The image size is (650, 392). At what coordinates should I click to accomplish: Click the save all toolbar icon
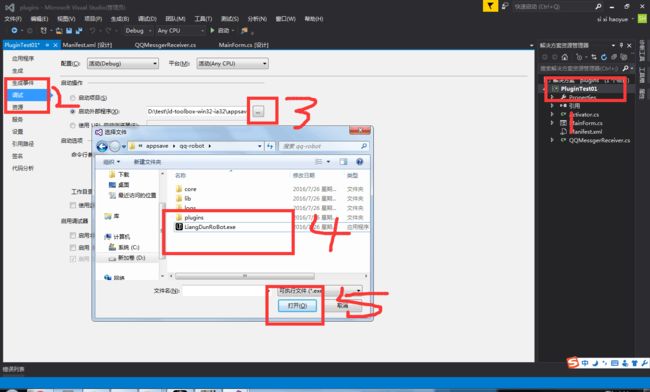pyautogui.click(x=79, y=31)
